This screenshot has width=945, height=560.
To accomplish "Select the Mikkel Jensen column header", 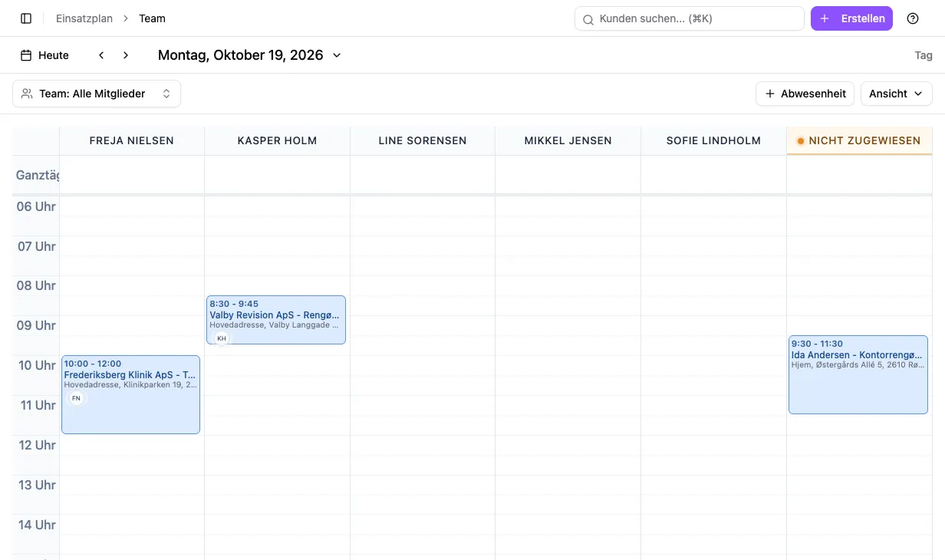I will click(x=568, y=141).
